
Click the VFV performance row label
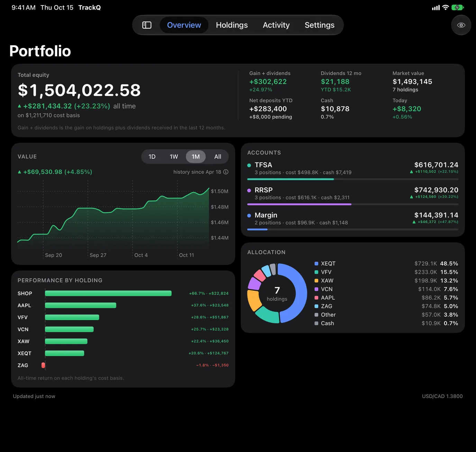[x=22, y=317]
